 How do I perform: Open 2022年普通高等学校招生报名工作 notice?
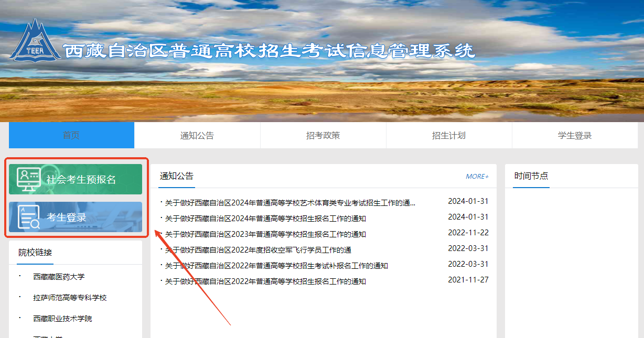pyautogui.click(x=265, y=281)
